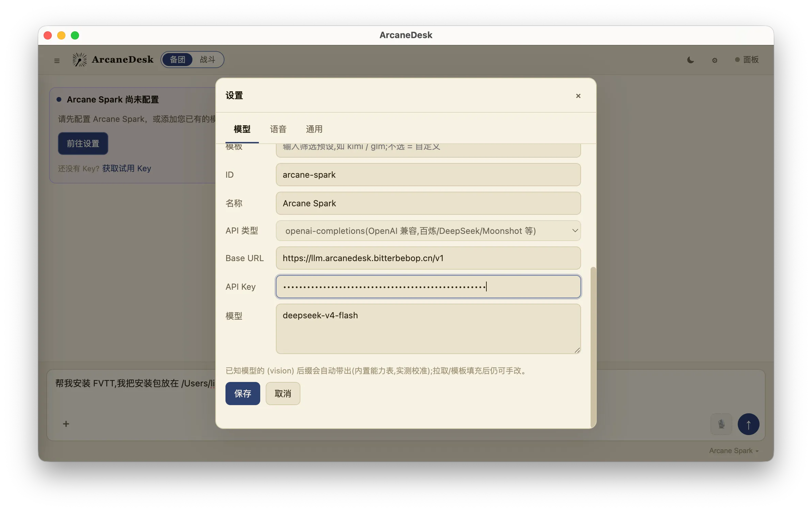Viewport: 812px width, 512px height.
Task: Click the Arcane Spark 尚未配置 heading
Action: click(x=113, y=99)
